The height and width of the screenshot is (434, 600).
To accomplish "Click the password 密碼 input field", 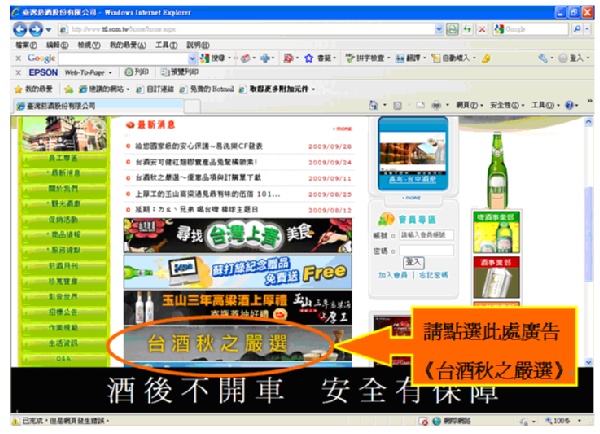I will (x=427, y=249).
